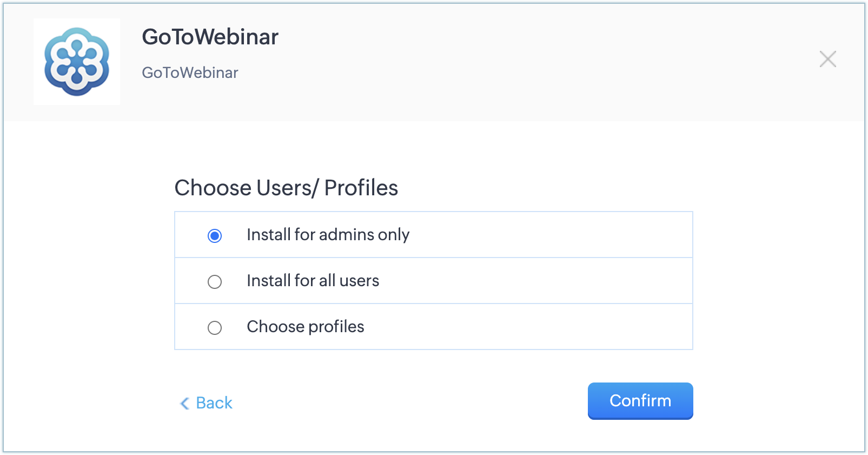
Task: Go back using the Back link
Action: pos(214,403)
